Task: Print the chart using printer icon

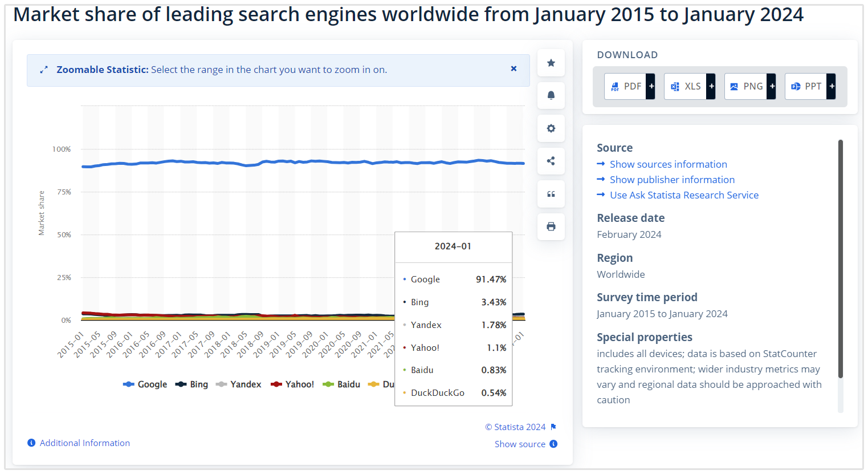Action: (x=551, y=226)
